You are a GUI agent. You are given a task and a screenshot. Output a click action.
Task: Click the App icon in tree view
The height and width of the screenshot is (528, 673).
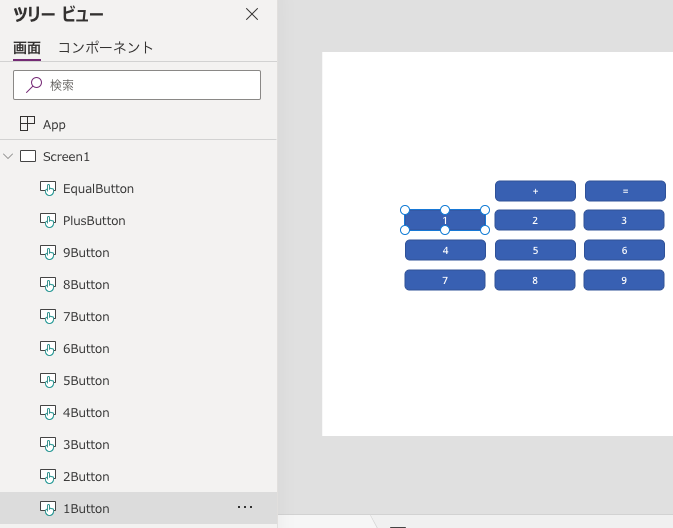[x=27, y=124]
